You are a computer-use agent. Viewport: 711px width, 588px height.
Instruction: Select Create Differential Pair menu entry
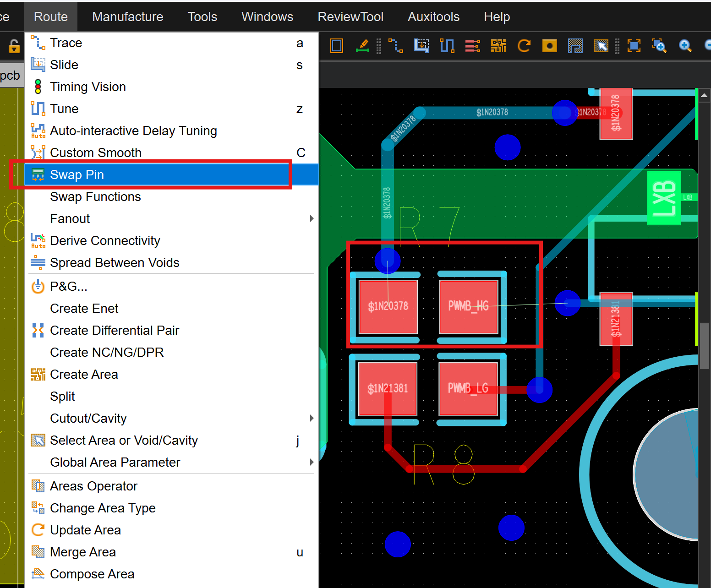click(115, 331)
